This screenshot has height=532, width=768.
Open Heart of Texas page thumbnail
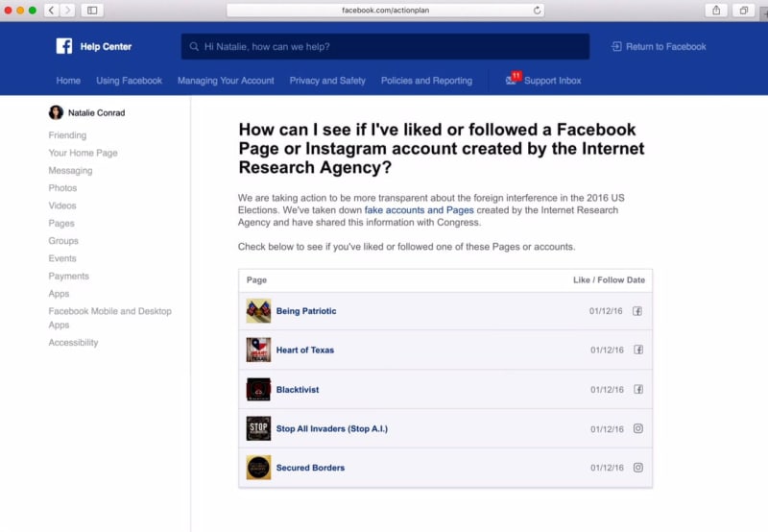click(258, 350)
